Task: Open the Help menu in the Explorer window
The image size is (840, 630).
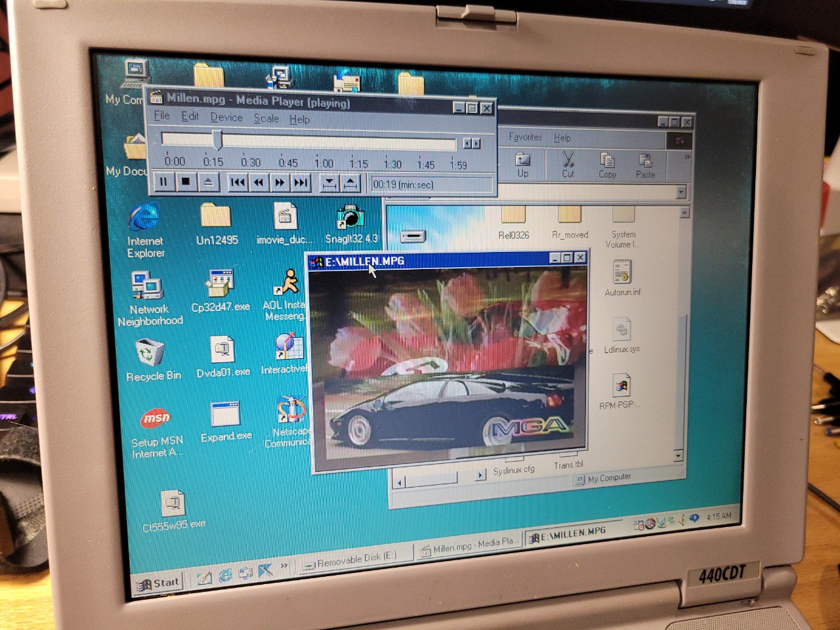Action: point(562,138)
